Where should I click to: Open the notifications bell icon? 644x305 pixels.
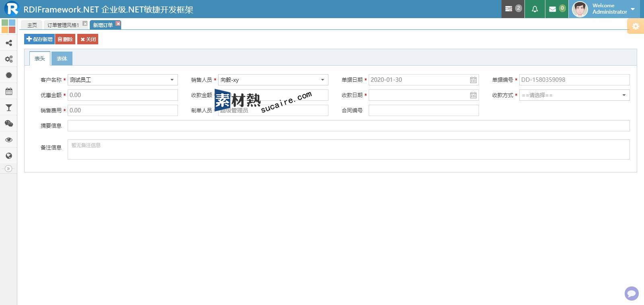tap(535, 9)
